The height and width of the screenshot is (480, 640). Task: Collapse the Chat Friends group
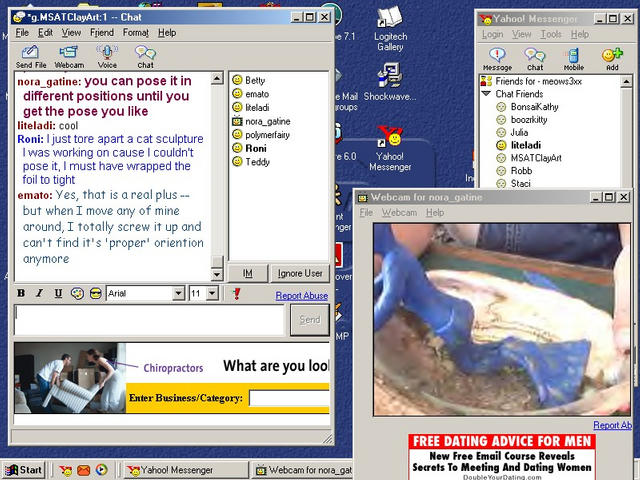[486, 94]
